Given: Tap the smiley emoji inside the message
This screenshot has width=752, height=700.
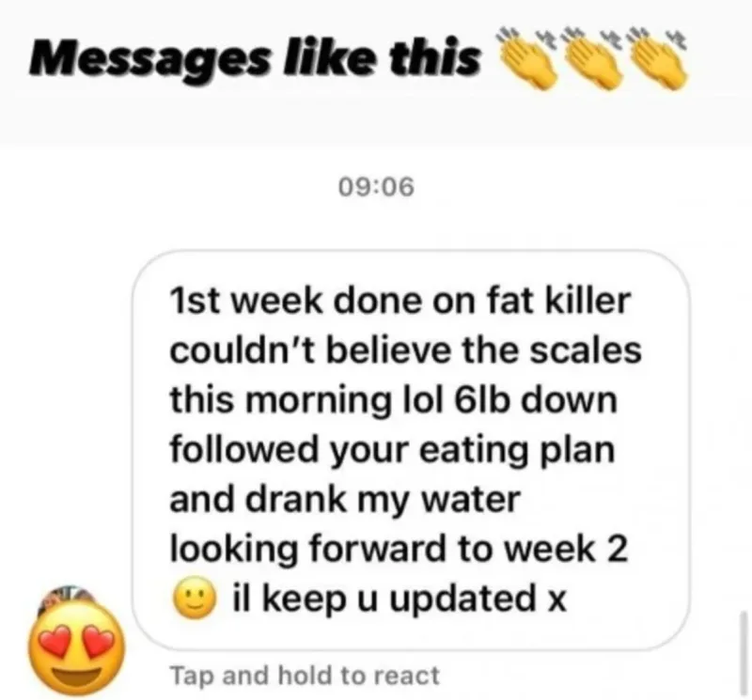Looking at the screenshot, I should 196,599.
